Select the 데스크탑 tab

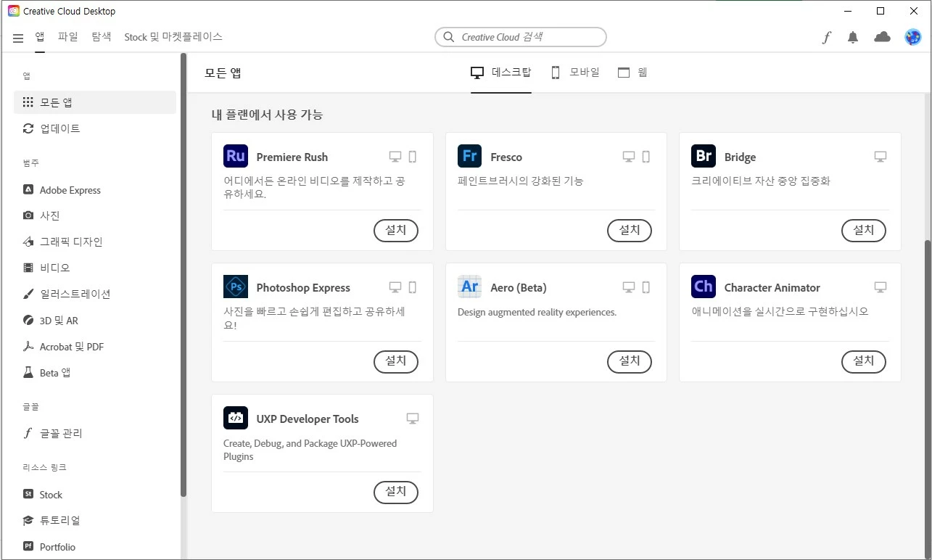501,73
